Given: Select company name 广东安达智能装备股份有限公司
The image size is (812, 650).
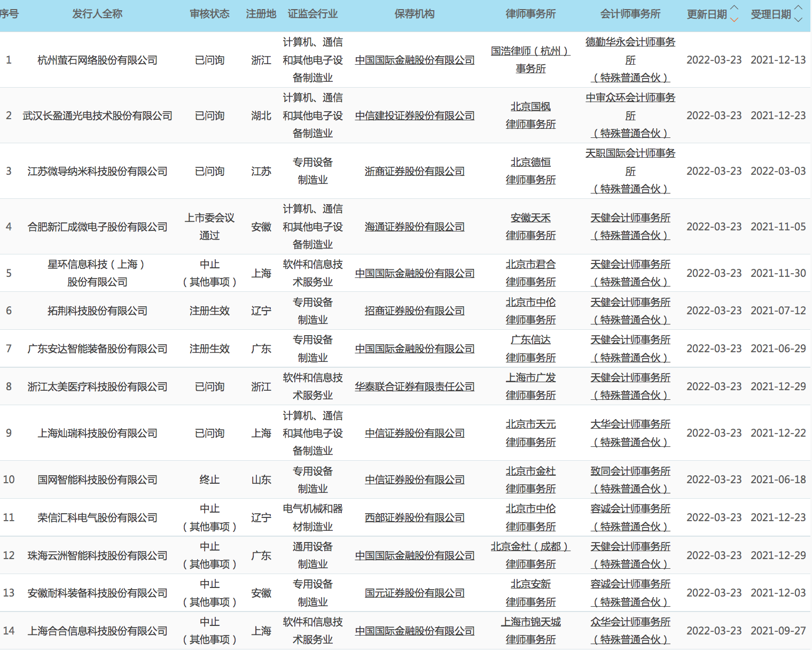Looking at the screenshot, I should pos(97,349).
